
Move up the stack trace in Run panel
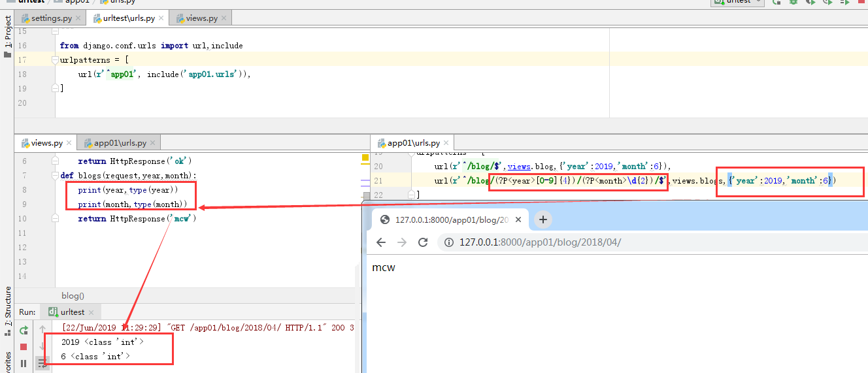click(x=42, y=330)
